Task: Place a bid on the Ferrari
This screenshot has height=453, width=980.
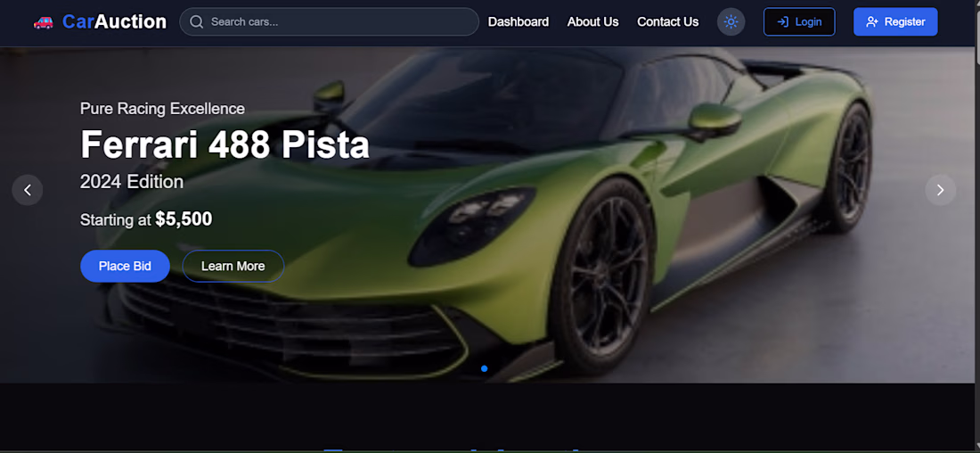Action: coord(125,266)
